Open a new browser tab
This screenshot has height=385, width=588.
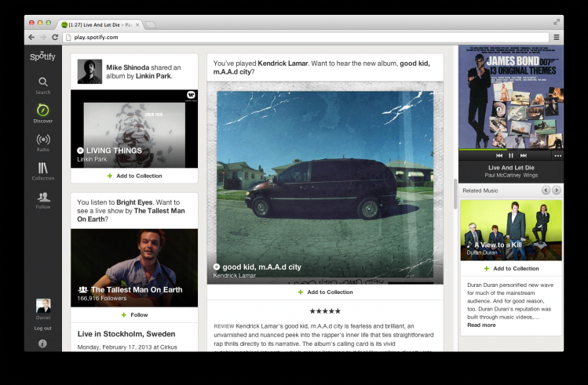coord(151,25)
